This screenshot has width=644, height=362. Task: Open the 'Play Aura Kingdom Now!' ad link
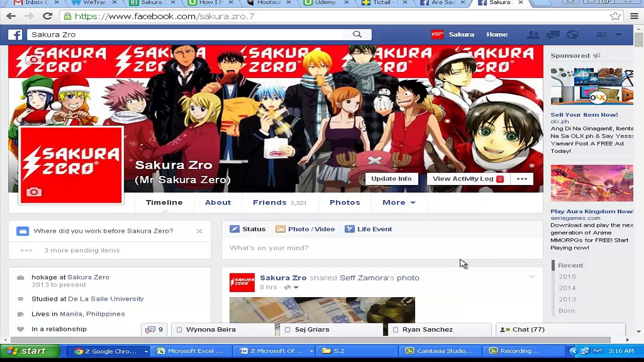coord(592,211)
